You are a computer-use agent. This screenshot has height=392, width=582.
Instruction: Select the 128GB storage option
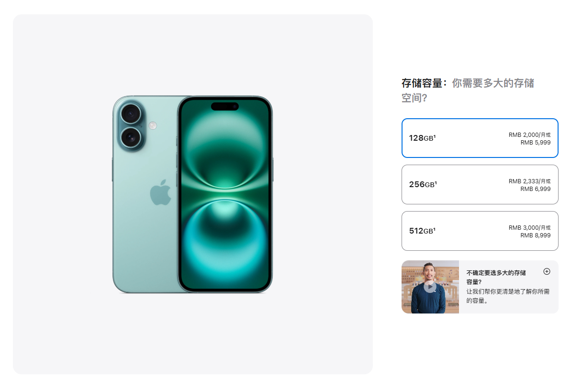(480, 138)
